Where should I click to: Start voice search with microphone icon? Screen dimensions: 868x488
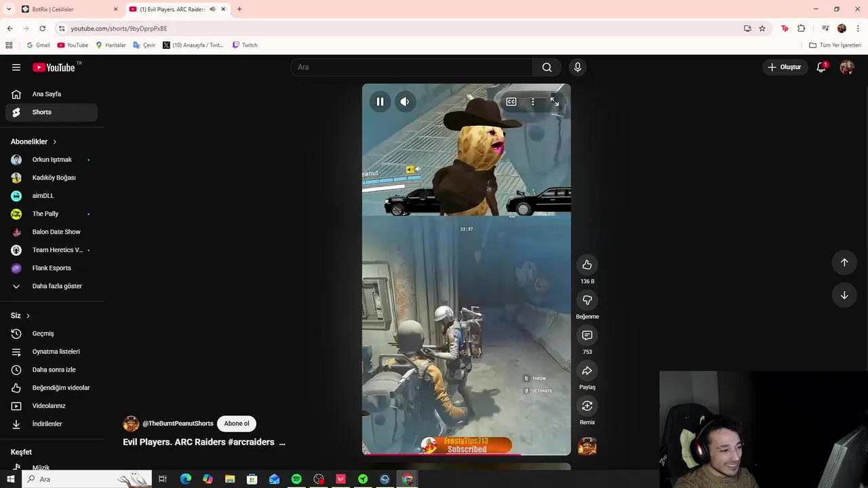click(x=578, y=67)
